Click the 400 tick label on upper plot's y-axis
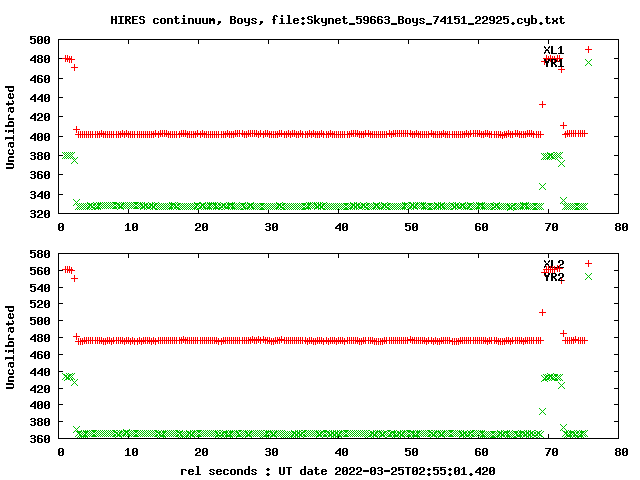Screen dimensions: 640x480 (x=40, y=137)
